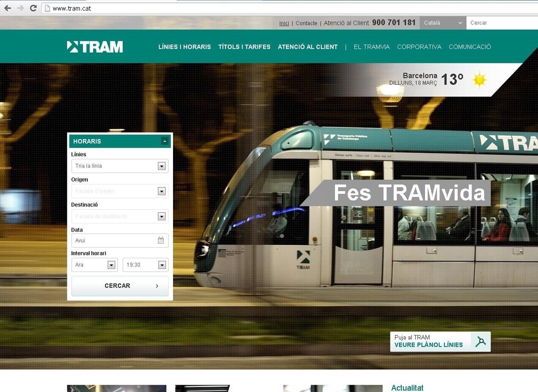Open the Parada de destinació dropdown

[162, 217]
